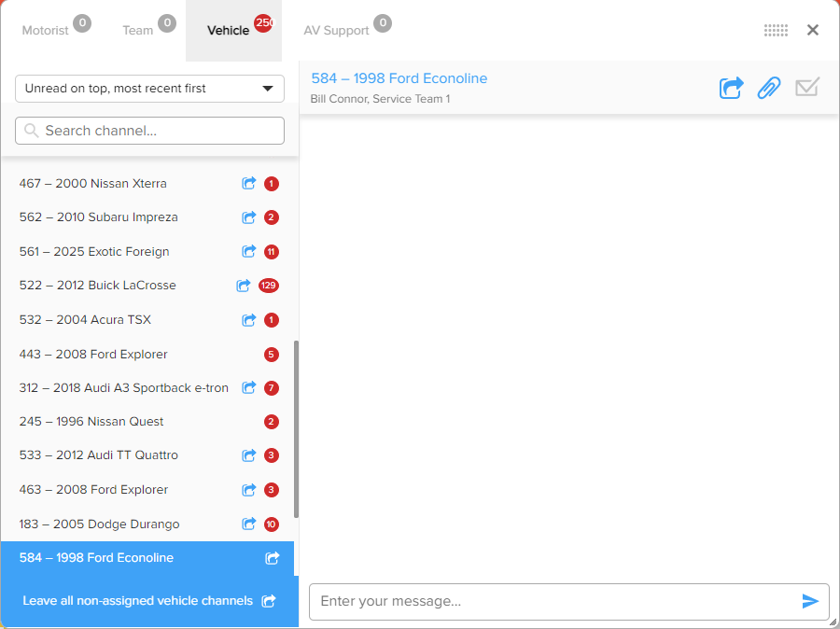Switch to the Team tab
Screen dimensions: 840x629
pyautogui.click(x=138, y=31)
